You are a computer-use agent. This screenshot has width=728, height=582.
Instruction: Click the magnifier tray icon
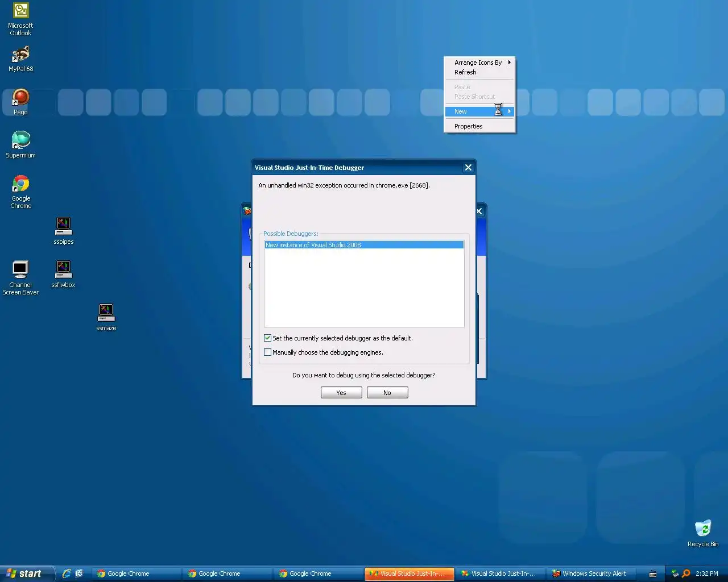tap(686, 573)
